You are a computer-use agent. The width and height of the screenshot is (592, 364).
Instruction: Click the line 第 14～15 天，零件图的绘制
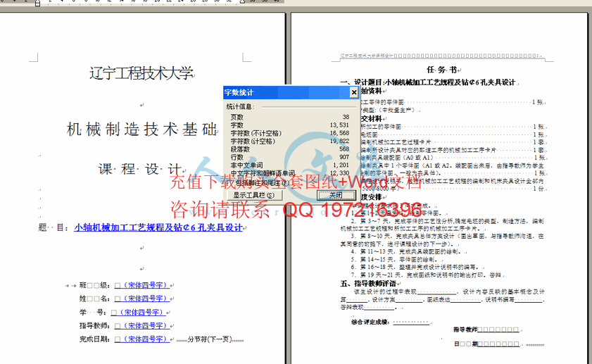coord(394,259)
